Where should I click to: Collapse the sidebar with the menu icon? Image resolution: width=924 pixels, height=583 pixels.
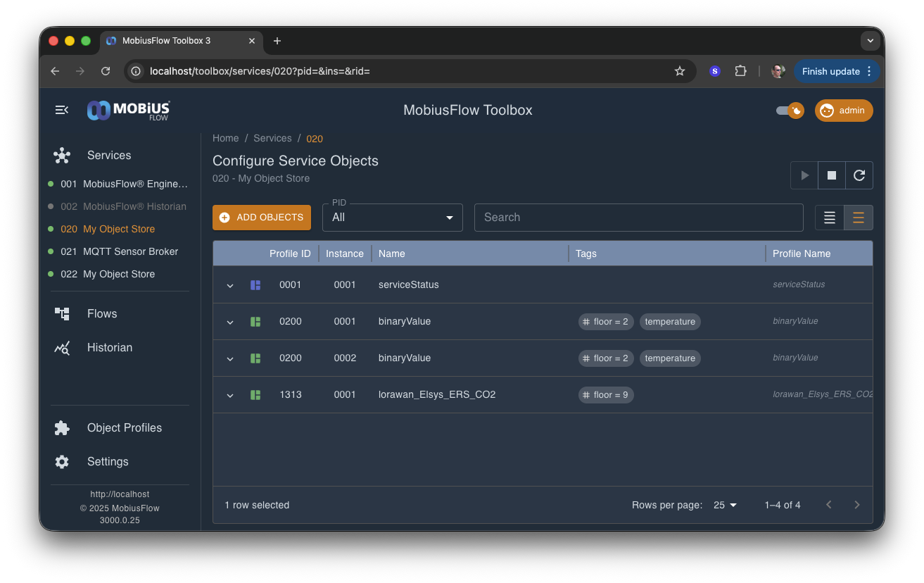[x=62, y=110]
